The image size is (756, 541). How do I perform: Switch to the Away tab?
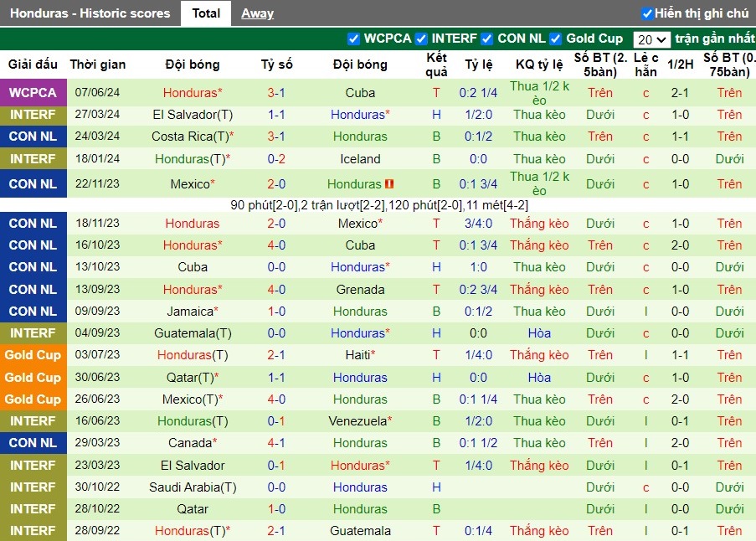[x=258, y=13]
